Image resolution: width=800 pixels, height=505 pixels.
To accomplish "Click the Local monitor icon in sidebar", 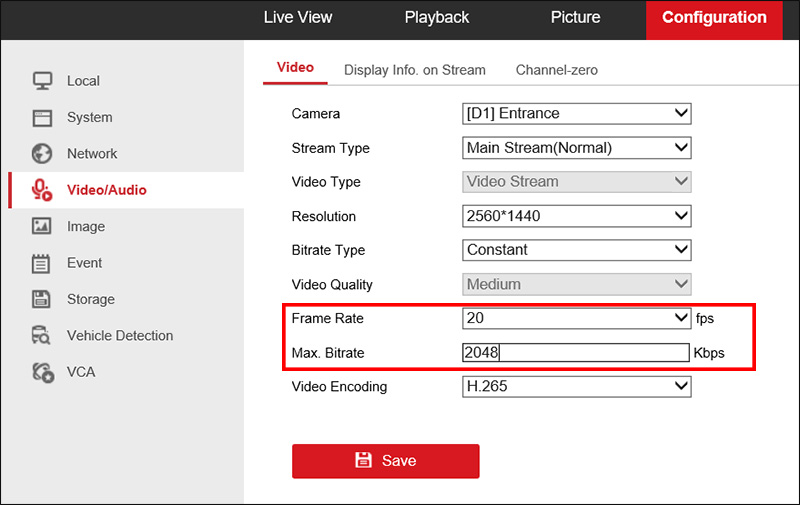I will pyautogui.click(x=42, y=81).
